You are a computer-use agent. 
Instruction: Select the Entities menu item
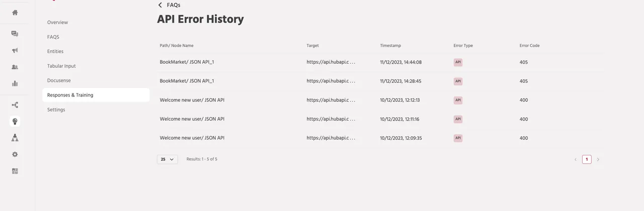55,51
